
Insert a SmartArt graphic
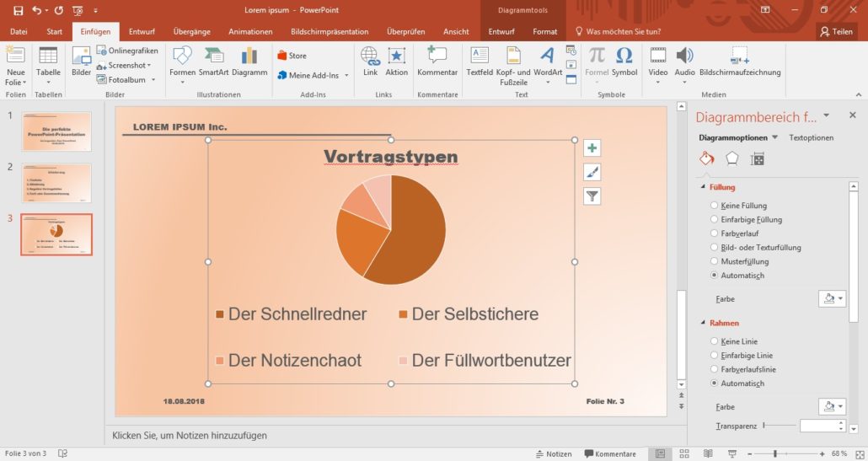[x=214, y=62]
